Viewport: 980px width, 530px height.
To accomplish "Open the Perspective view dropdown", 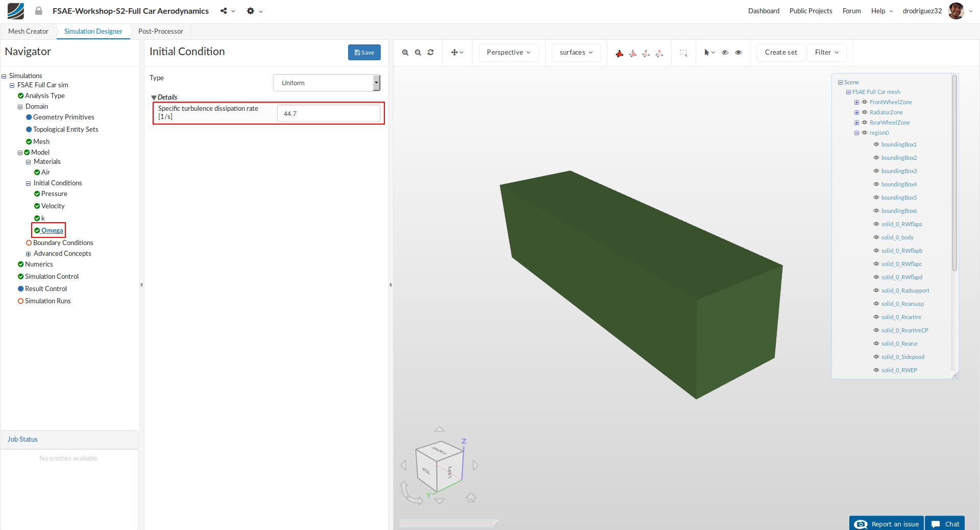I will tap(508, 53).
